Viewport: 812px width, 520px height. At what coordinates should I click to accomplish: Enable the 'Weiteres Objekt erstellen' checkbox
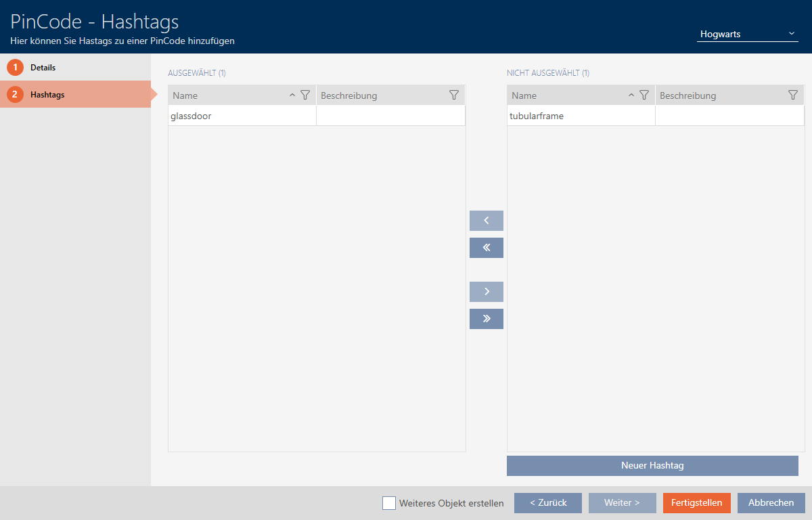click(x=389, y=503)
